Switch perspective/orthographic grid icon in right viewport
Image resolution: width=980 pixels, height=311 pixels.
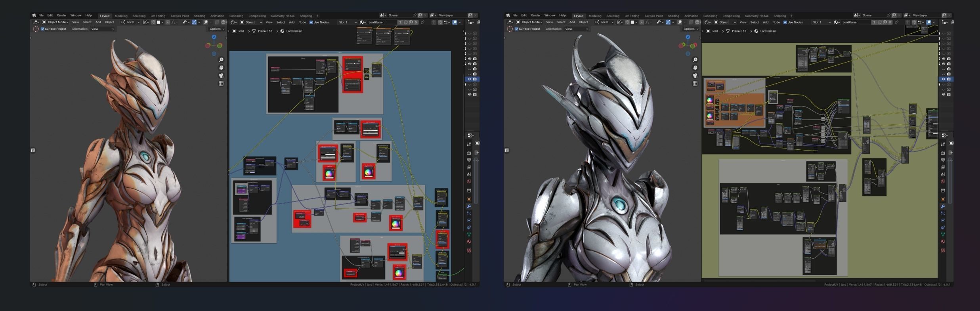tap(695, 84)
